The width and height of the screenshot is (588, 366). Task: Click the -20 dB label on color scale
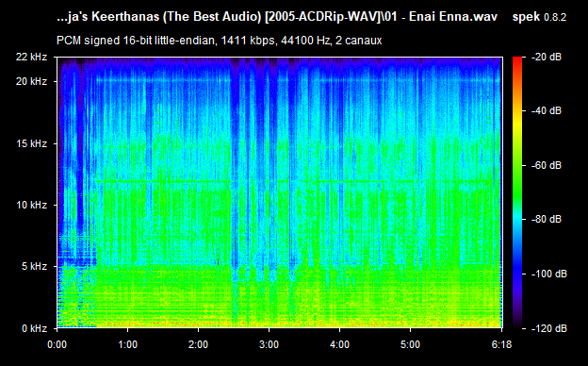click(546, 57)
